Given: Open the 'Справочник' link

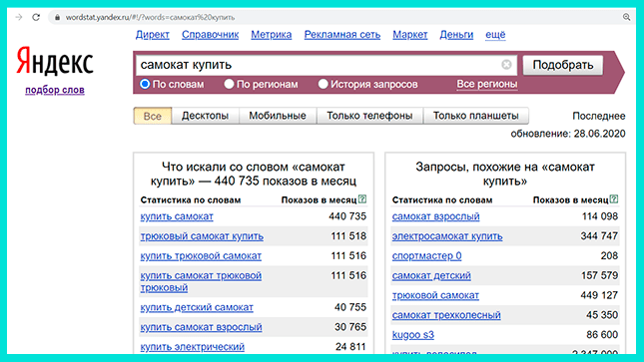Looking at the screenshot, I should click(211, 35).
